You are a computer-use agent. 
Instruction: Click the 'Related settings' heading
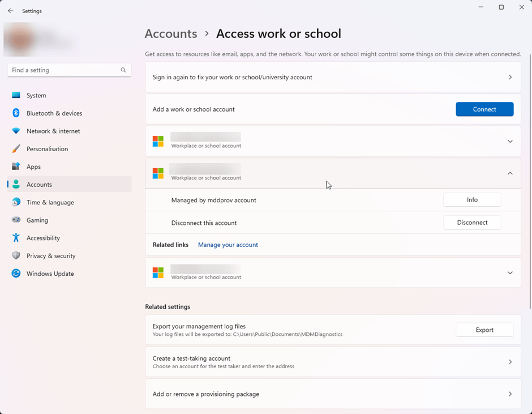[x=168, y=306]
